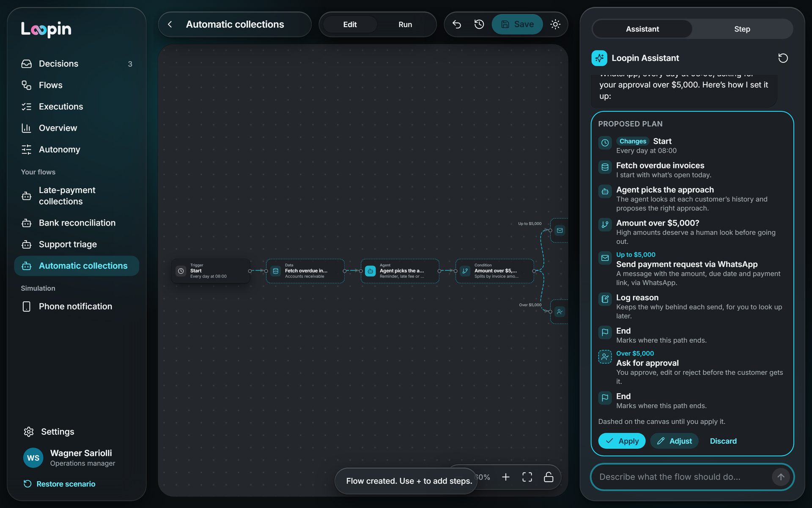The image size is (812, 508).
Task: Click the send arrow in the prompt box
Action: click(781, 477)
